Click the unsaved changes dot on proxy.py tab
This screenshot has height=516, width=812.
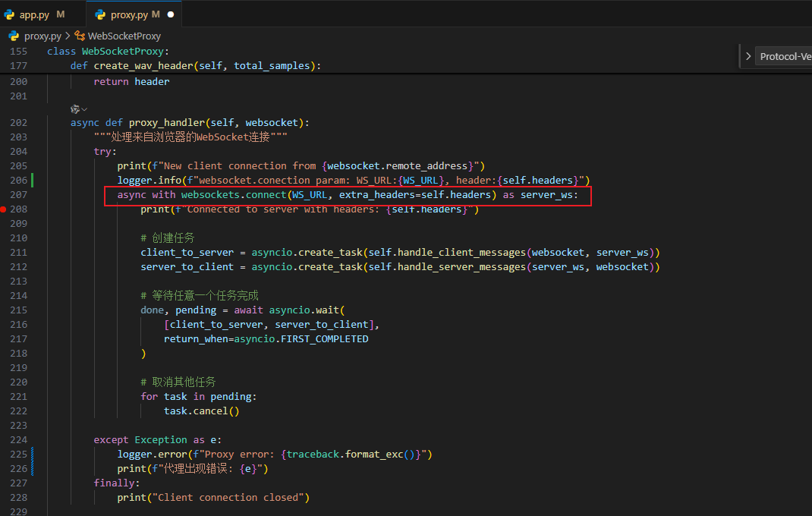pyautogui.click(x=172, y=13)
